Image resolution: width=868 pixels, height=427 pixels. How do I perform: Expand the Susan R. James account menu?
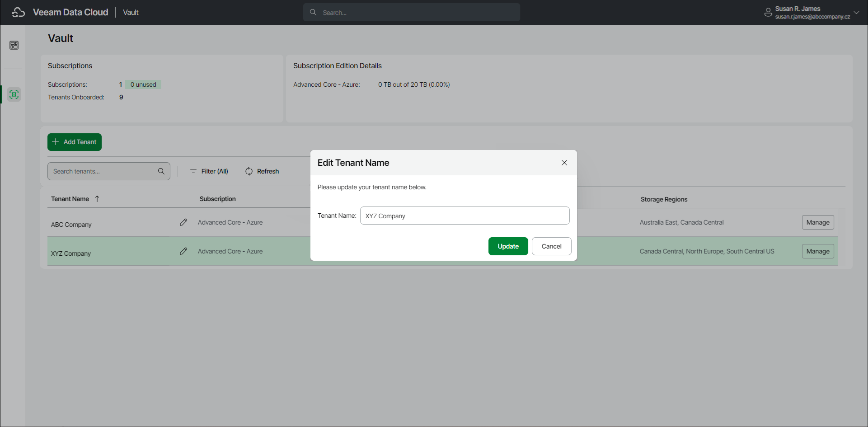(x=856, y=12)
